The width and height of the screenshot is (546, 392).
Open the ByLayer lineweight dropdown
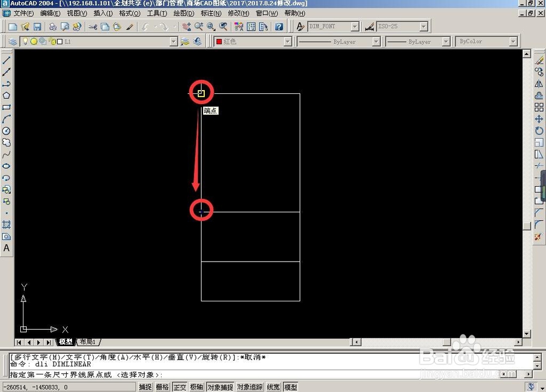click(x=446, y=42)
